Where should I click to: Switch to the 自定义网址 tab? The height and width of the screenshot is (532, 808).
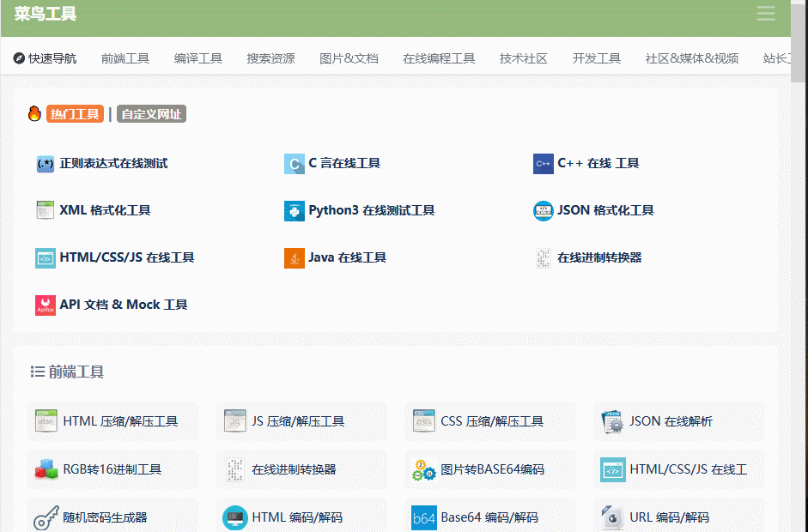point(151,114)
